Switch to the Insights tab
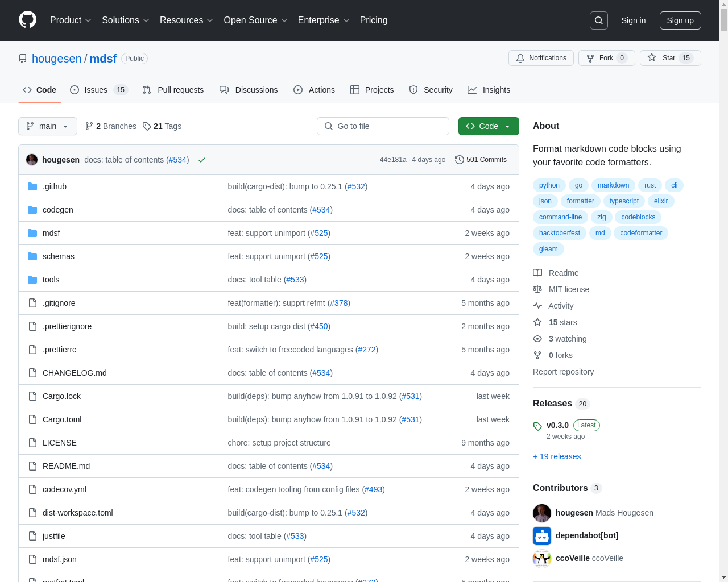728x582 pixels. pyautogui.click(x=489, y=90)
